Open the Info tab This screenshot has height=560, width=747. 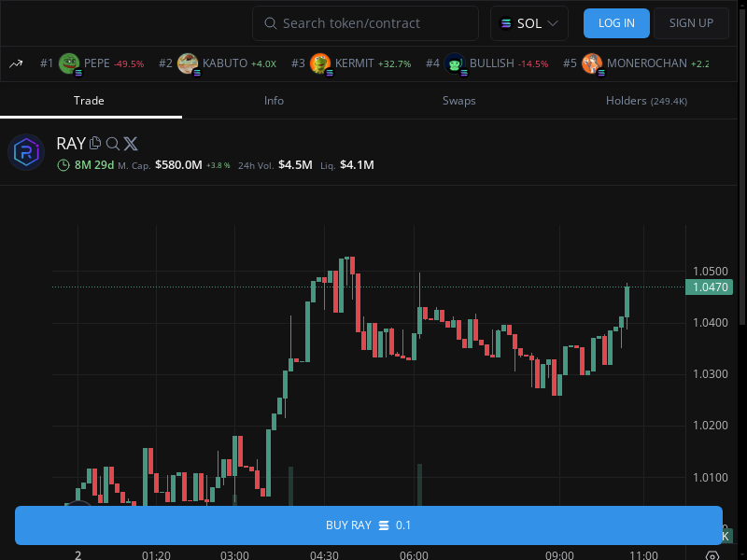[x=274, y=101]
